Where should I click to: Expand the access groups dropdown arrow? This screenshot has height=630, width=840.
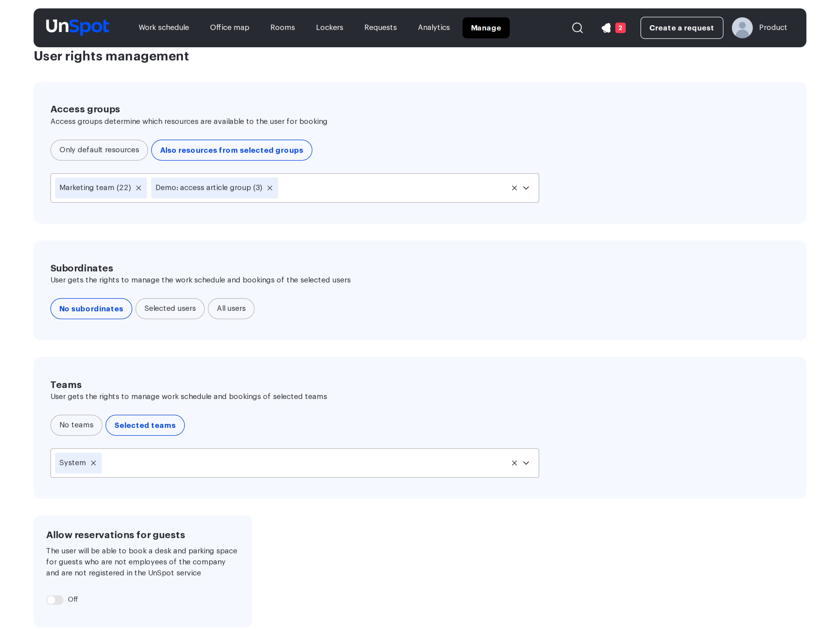[x=526, y=188]
